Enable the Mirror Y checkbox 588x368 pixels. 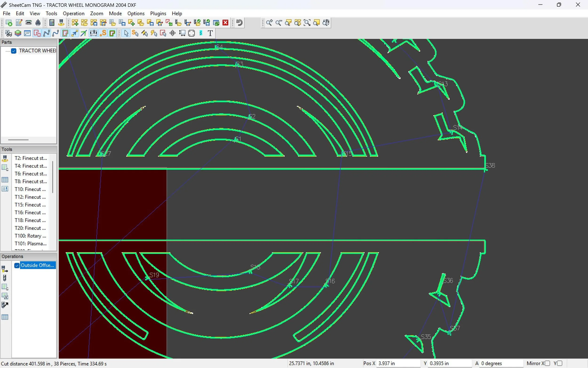point(559,363)
